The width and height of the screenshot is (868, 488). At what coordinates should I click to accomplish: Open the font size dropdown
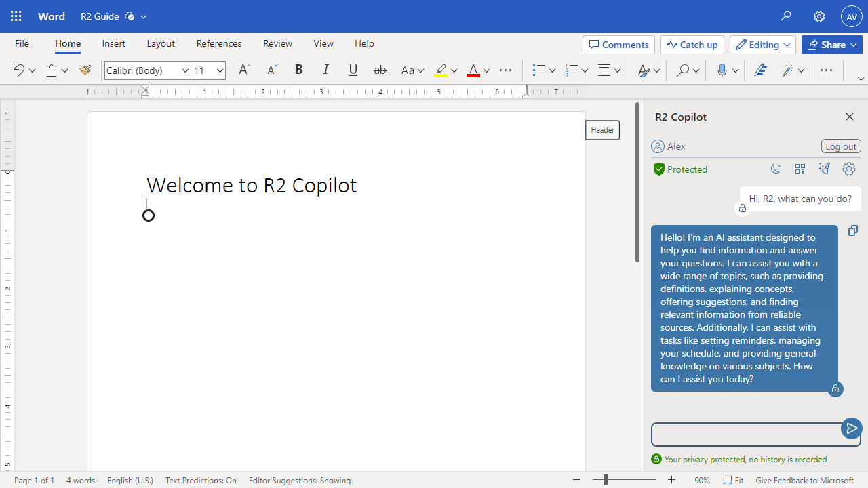[x=220, y=70]
